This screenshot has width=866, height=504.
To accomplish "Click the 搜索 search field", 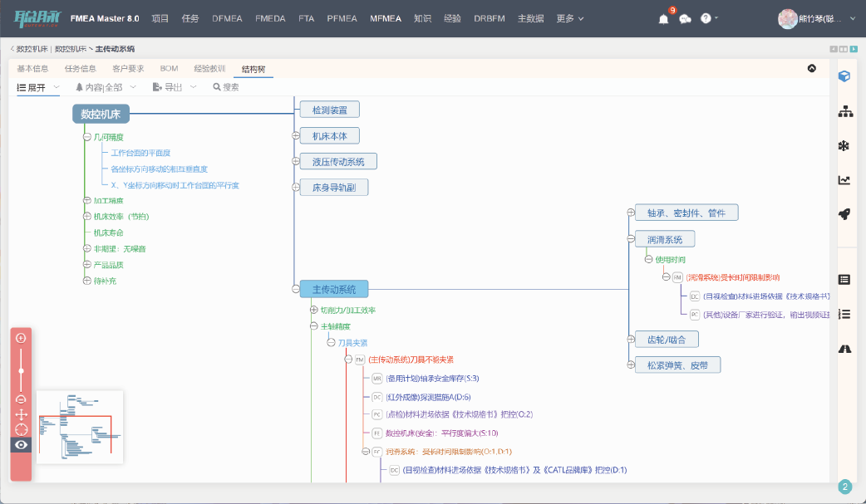I will point(230,86).
